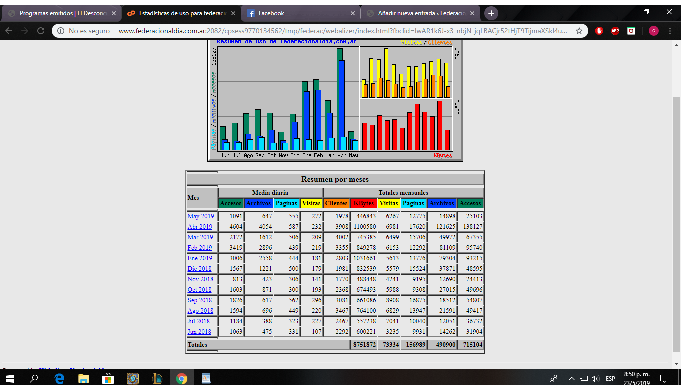The image size is (683, 385).
Task: Open the Chrome three-dot menu
Action: [670, 31]
